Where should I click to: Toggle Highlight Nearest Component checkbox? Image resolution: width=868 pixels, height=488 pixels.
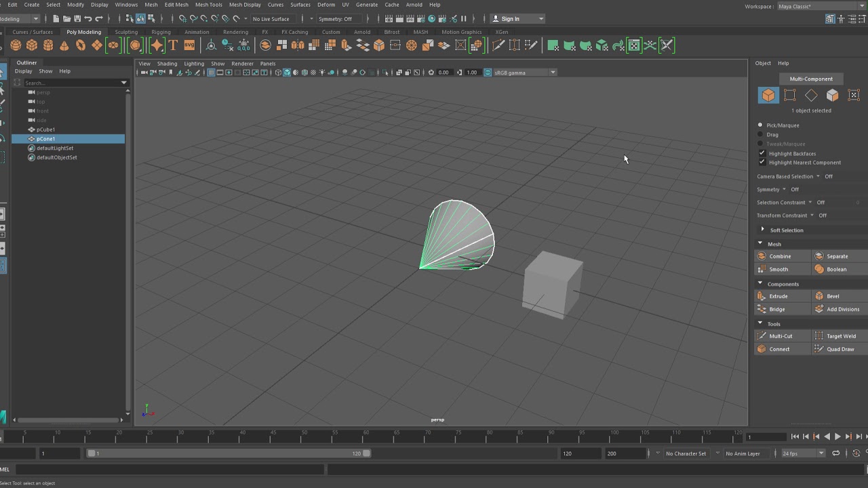point(762,163)
